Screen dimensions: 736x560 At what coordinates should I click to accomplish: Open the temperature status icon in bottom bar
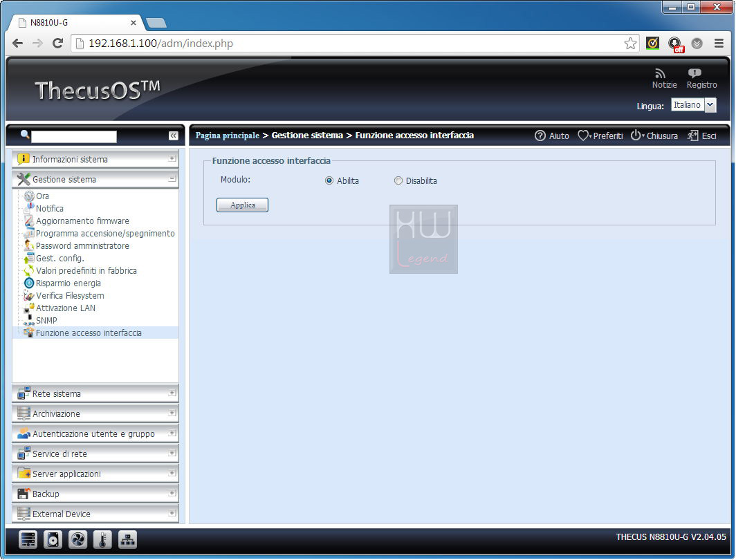(x=102, y=540)
